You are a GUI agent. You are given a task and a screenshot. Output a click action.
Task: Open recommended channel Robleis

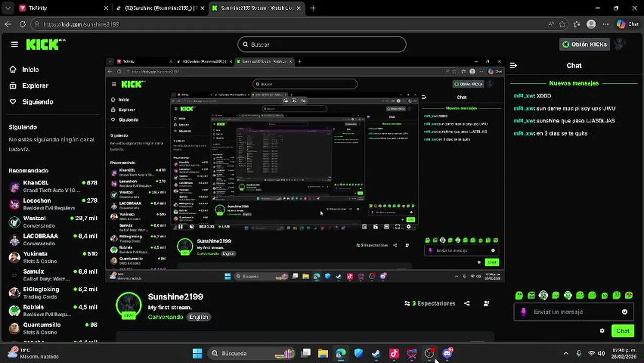(x=53, y=311)
